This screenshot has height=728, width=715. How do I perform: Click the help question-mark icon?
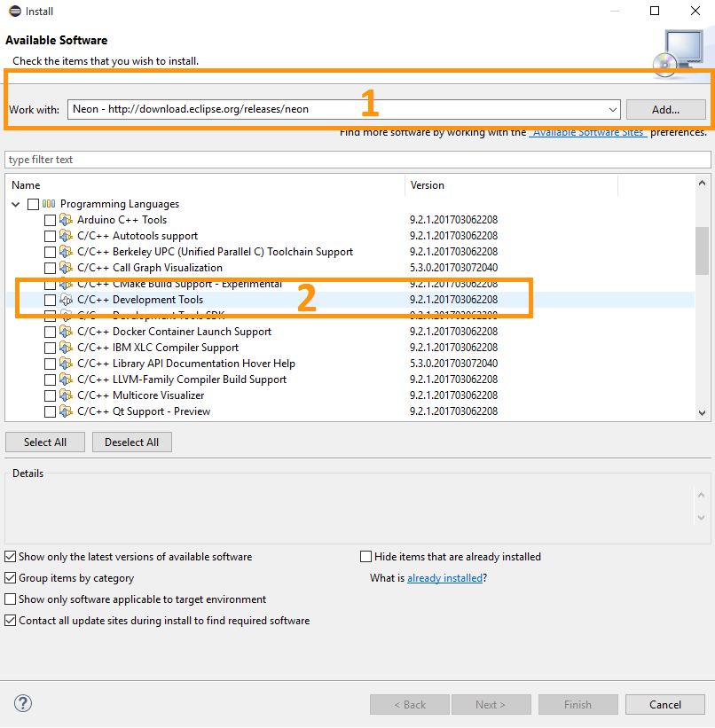click(x=22, y=702)
